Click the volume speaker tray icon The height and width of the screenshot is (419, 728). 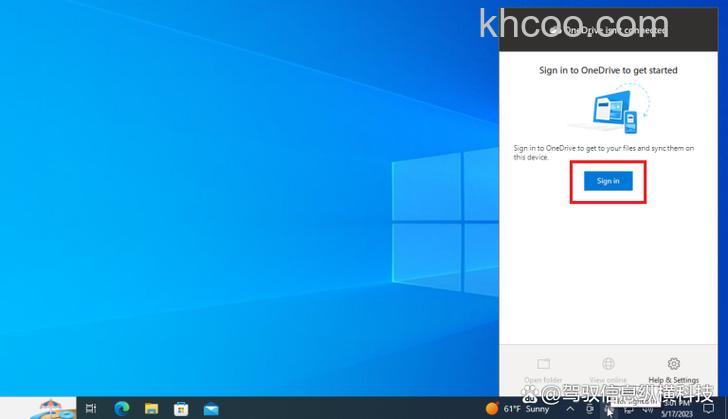pos(647,409)
